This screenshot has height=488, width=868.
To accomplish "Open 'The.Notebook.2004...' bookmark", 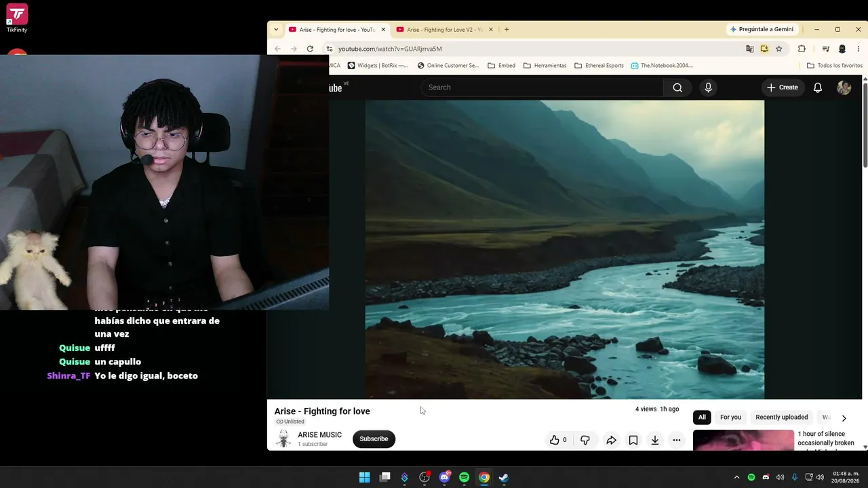I will pyautogui.click(x=662, y=66).
